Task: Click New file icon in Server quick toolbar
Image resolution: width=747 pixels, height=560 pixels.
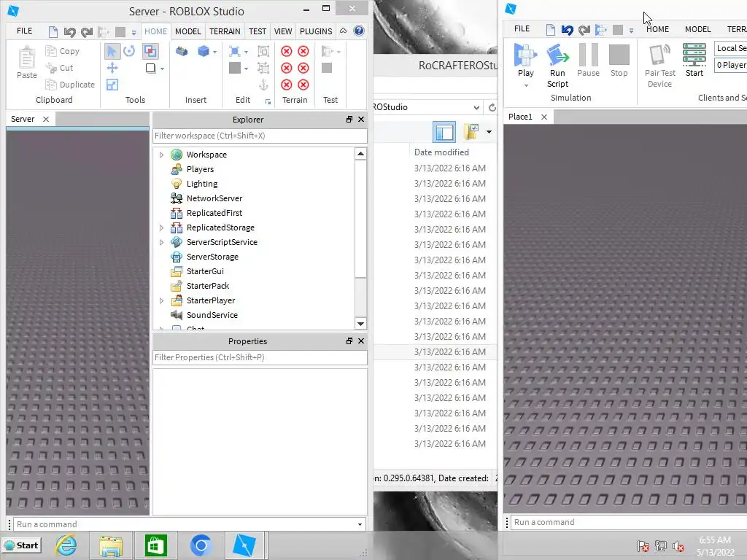Action: [53, 31]
